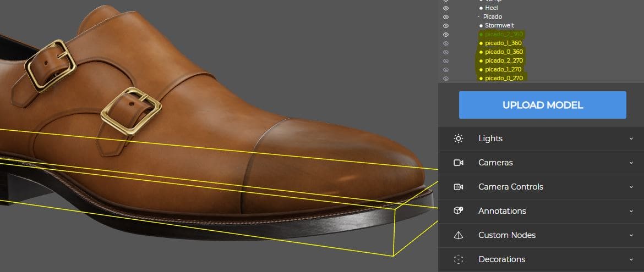
Task: Click the front gold buckle on the shoe
Action: [x=131, y=111]
